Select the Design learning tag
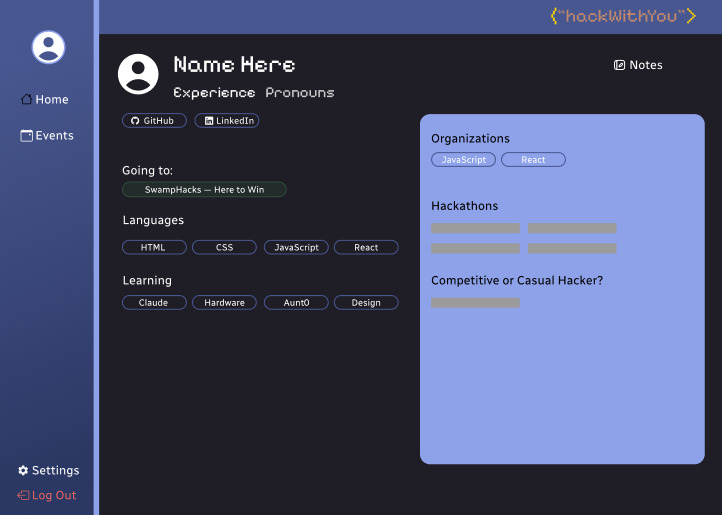722x515 pixels. coord(366,303)
